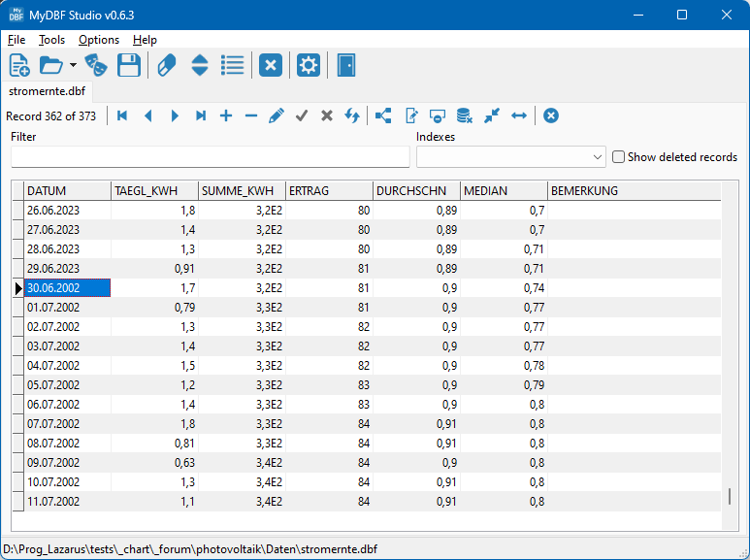Open the Options menu
The image size is (750, 560).
(99, 40)
